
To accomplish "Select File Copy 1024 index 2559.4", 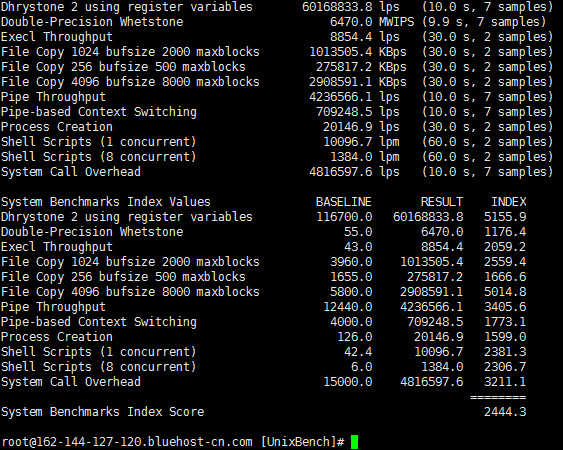I will (x=505, y=262).
